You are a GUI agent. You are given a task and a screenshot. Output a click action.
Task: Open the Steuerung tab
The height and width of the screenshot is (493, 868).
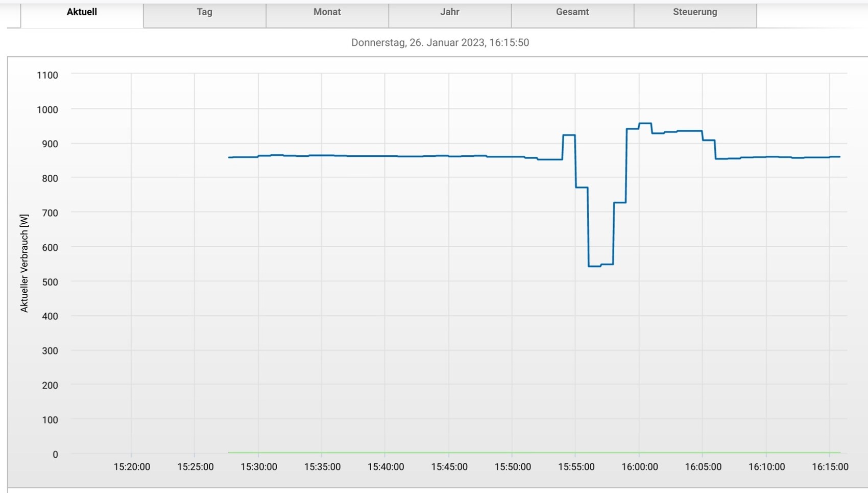[x=694, y=12]
